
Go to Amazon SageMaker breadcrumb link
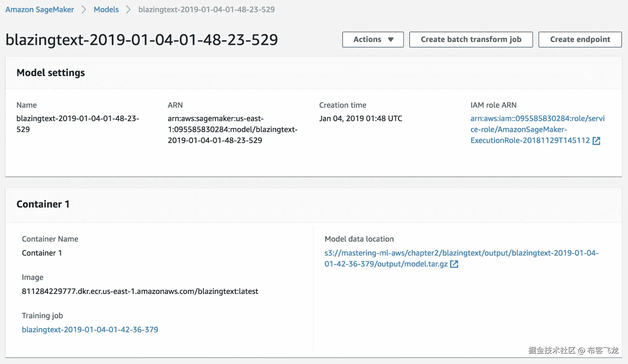tap(40, 9)
